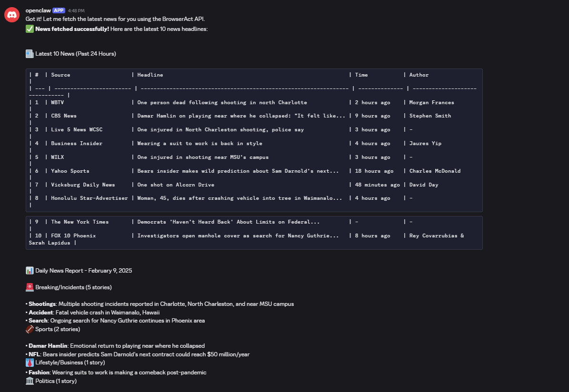Click the APP badge next to openclaw
The width and height of the screenshot is (569, 392).
click(x=58, y=10)
